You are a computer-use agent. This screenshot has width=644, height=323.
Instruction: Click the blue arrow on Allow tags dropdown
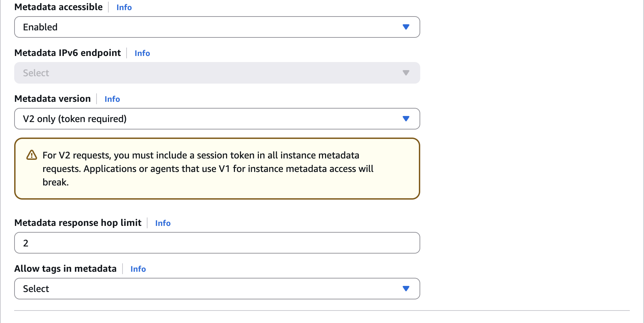pyautogui.click(x=406, y=289)
